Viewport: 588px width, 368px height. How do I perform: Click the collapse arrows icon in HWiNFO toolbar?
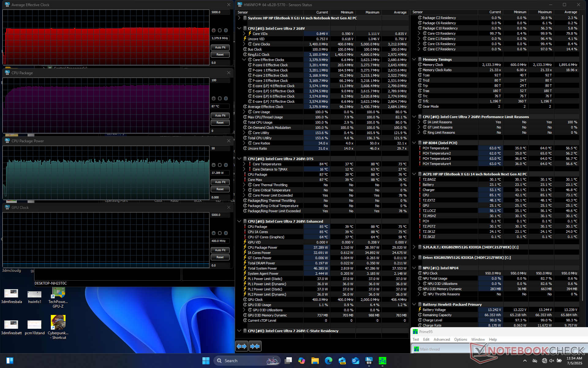(x=255, y=346)
